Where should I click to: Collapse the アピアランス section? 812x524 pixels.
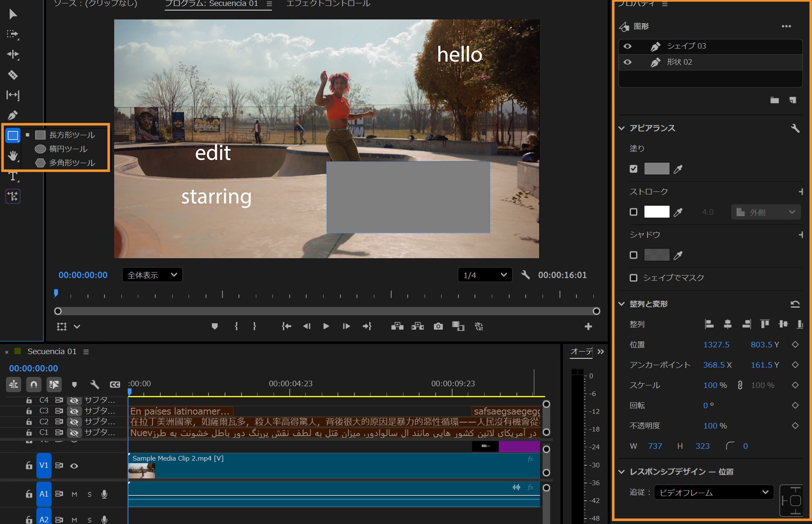(x=622, y=128)
